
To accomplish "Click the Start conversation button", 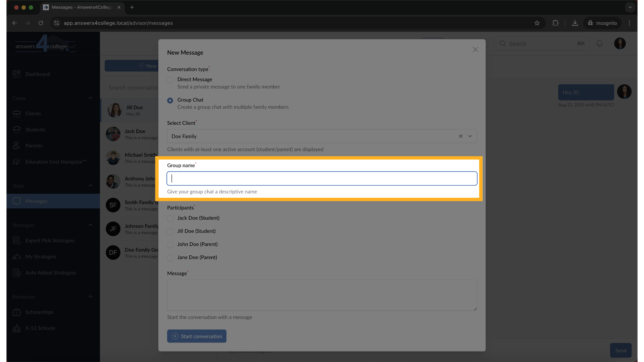I will (x=196, y=336).
